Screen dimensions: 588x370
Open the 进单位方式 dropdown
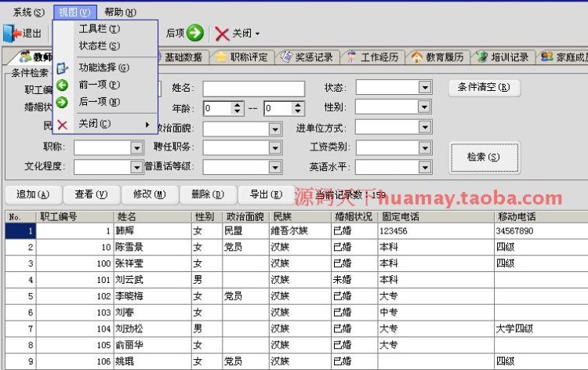(424, 128)
